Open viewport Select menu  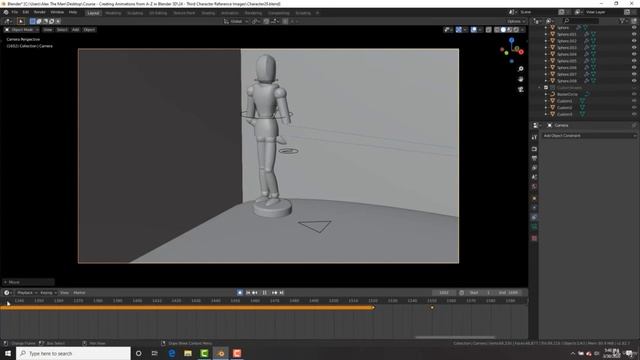click(x=62, y=30)
